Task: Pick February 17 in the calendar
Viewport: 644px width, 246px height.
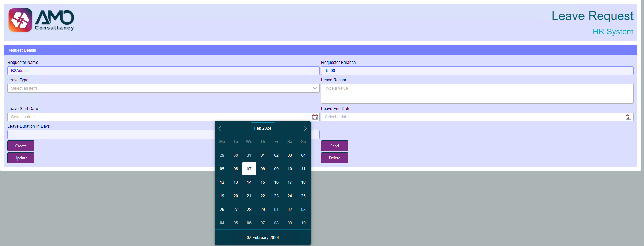Action: click(290, 182)
